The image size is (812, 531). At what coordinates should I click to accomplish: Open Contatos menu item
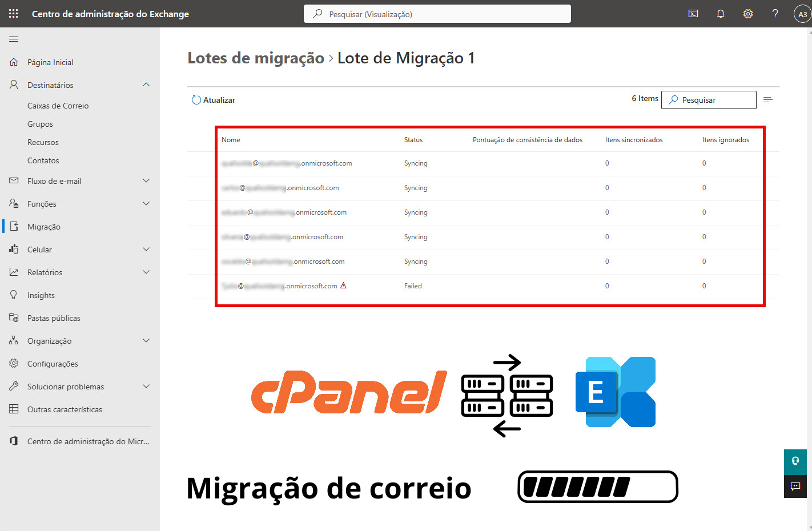[43, 160]
